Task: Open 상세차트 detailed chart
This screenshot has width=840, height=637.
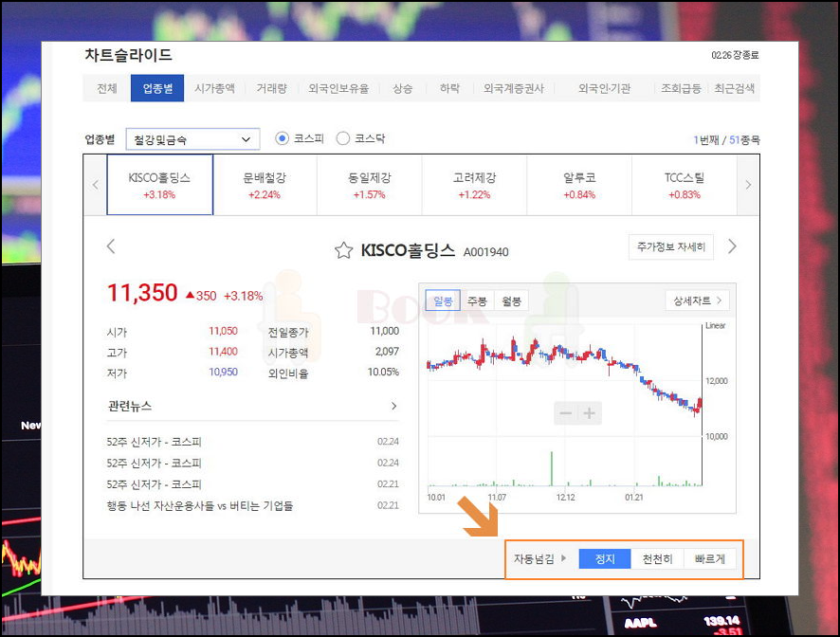Action: 697,300
